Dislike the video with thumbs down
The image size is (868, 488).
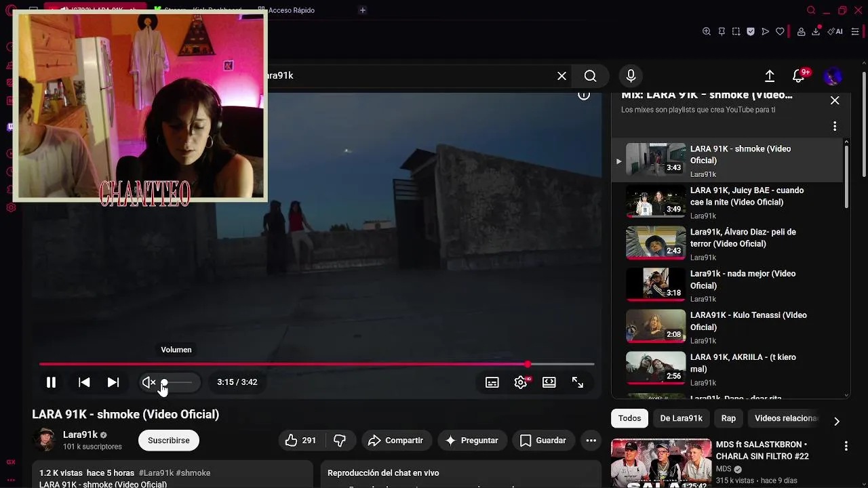340,441
